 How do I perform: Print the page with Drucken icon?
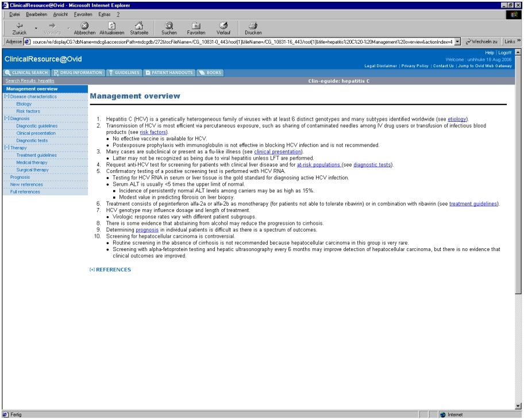253,25
